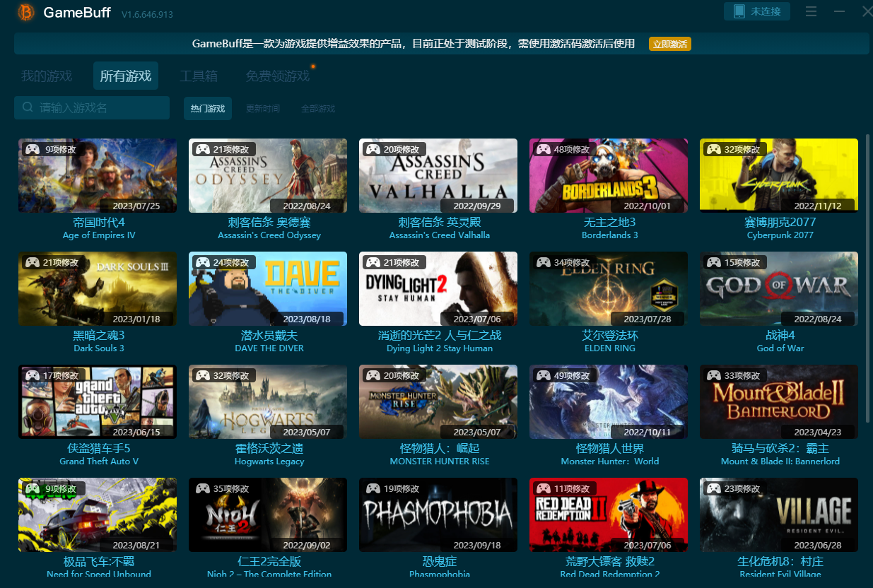Screen dimensions: 873x588
Task: Click gamepad icon on Dying Light 2 card
Action: pyautogui.click(x=373, y=262)
